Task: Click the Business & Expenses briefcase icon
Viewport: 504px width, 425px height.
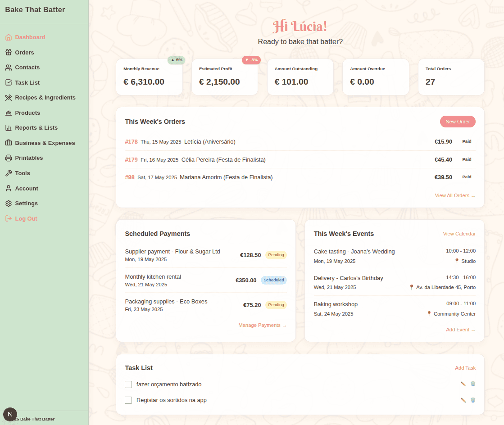Action: click(x=9, y=143)
